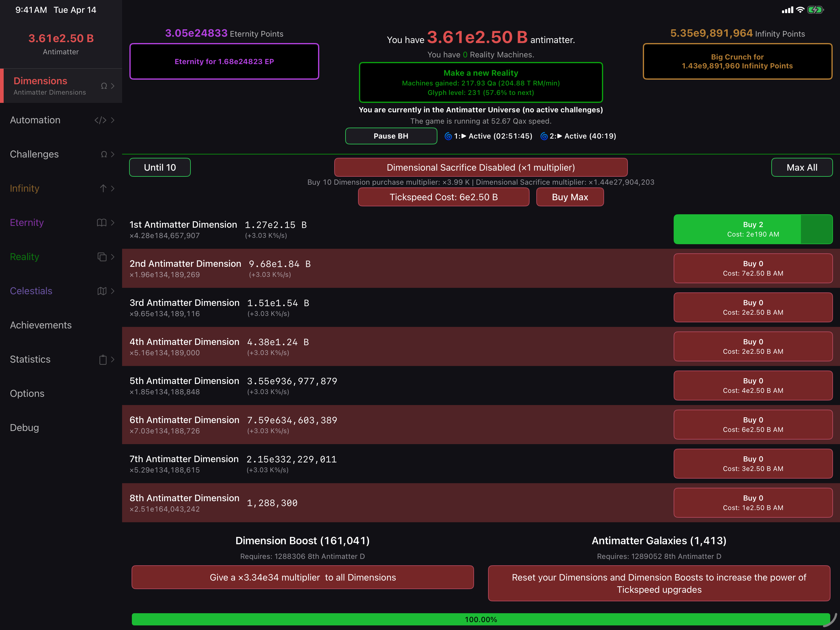The height and width of the screenshot is (630, 840).
Task: Expand the Automation submenu chevron
Action: (112, 120)
